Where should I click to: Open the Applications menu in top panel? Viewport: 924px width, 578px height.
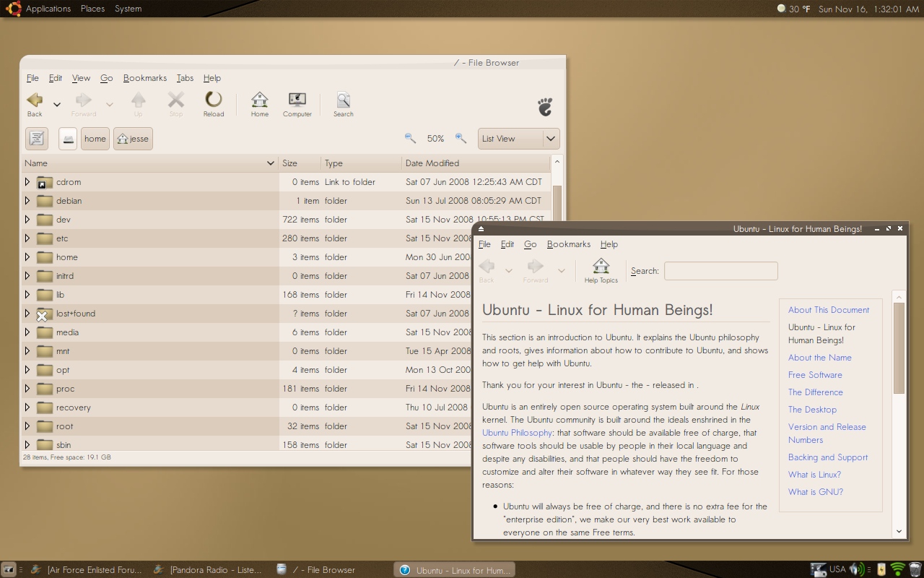tap(48, 9)
